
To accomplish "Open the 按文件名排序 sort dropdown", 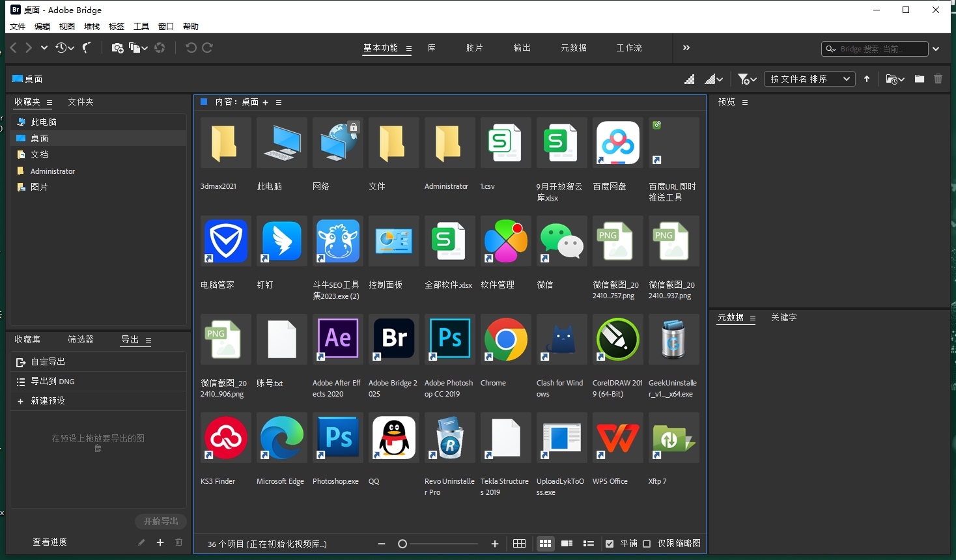I will pos(809,78).
